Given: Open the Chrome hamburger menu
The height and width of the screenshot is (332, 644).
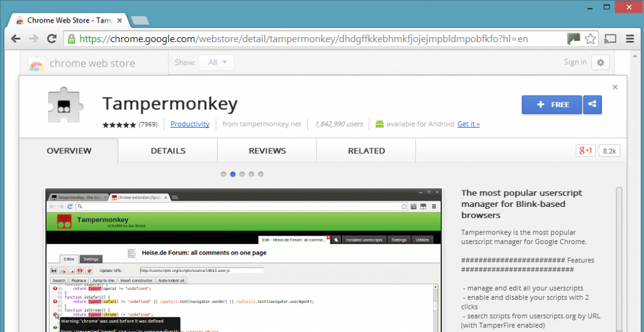Looking at the screenshot, I should [630, 39].
